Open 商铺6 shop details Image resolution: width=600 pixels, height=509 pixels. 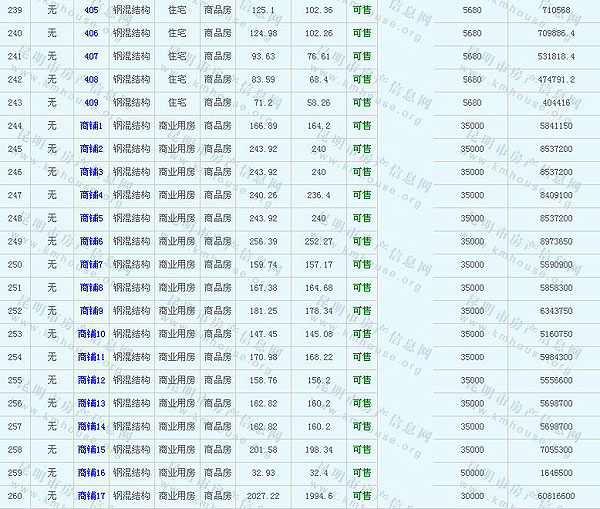click(91, 241)
